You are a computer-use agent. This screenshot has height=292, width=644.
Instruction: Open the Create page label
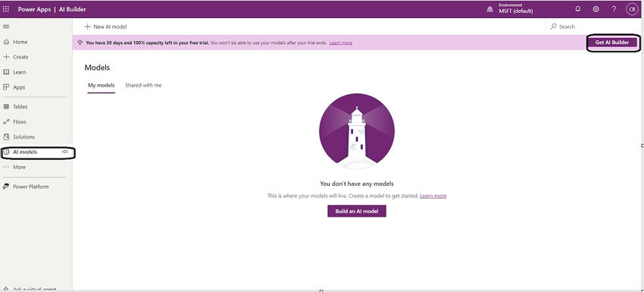[20, 57]
